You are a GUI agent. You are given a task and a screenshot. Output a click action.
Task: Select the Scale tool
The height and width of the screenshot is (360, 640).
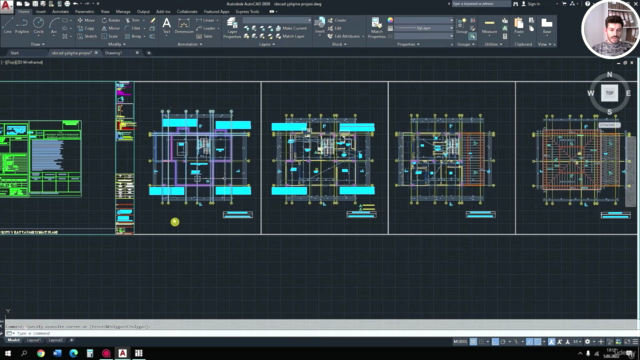tap(110, 36)
